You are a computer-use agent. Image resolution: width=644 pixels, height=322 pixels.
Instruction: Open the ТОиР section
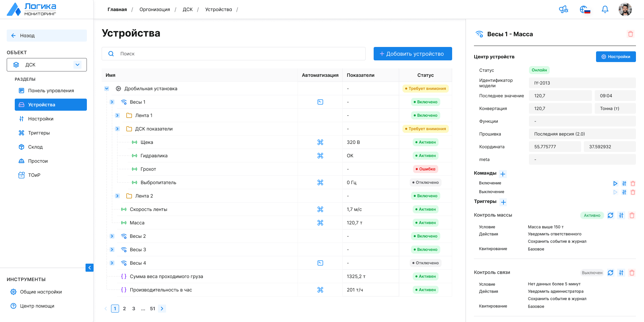coord(51,175)
